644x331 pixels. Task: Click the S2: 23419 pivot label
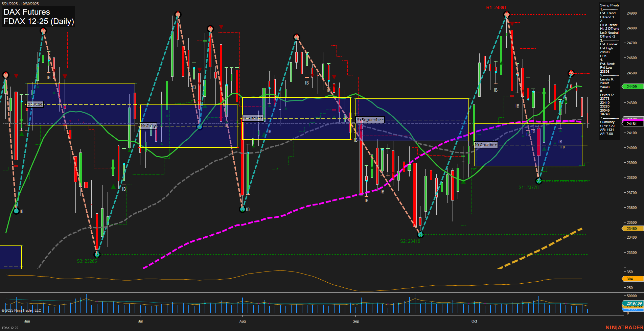click(x=410, y=241)
